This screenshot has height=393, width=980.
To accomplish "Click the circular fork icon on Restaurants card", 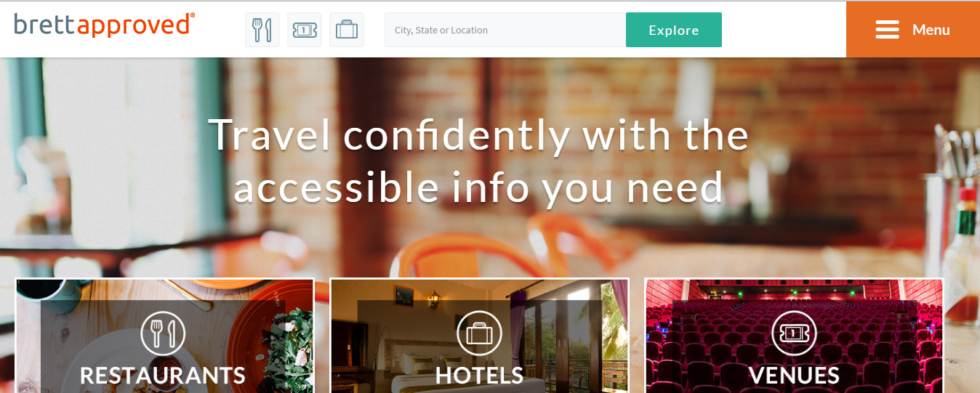I will 163,333.
